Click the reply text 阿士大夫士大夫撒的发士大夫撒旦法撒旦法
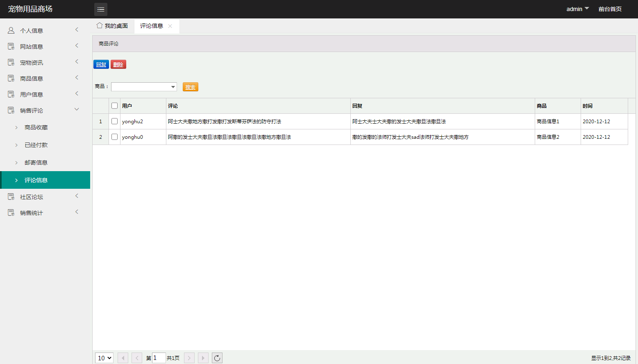 tap(399, 122)
